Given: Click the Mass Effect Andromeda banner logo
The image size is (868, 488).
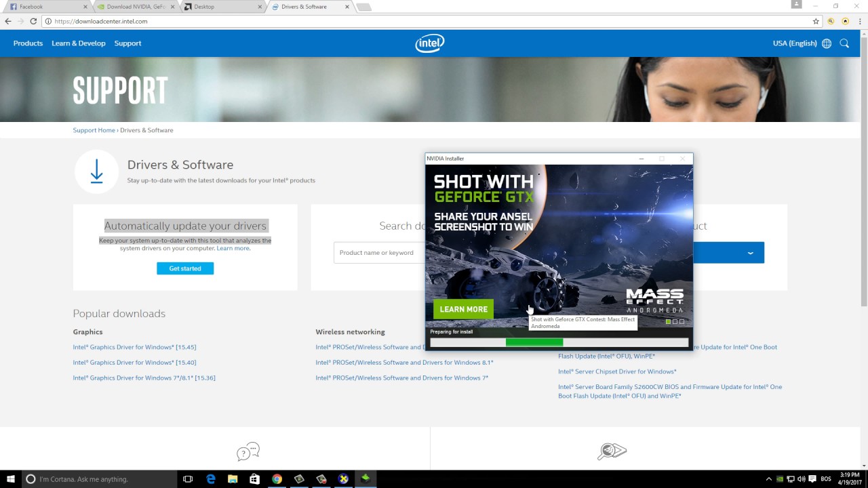Looking at the screenshot, I should click(x=654, y=300).
